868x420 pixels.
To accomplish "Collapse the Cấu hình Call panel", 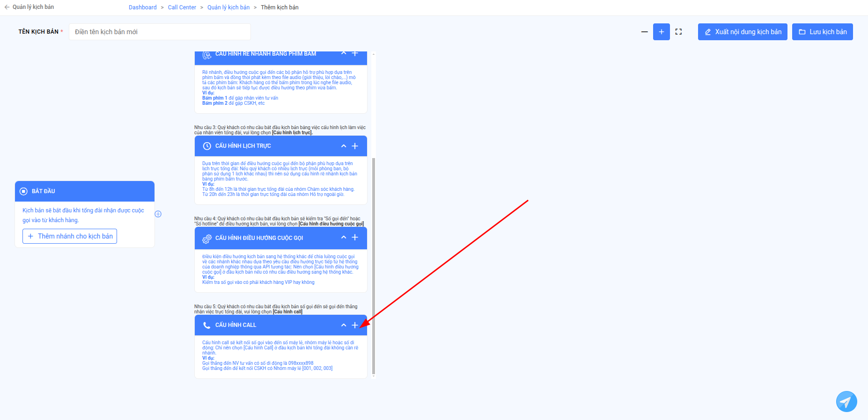I will pyautogui.click(x=344, y=325).
